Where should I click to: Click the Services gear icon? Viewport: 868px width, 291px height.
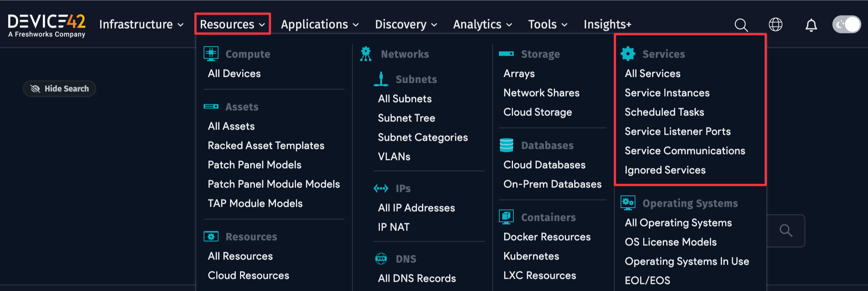[x=628, y=54]
